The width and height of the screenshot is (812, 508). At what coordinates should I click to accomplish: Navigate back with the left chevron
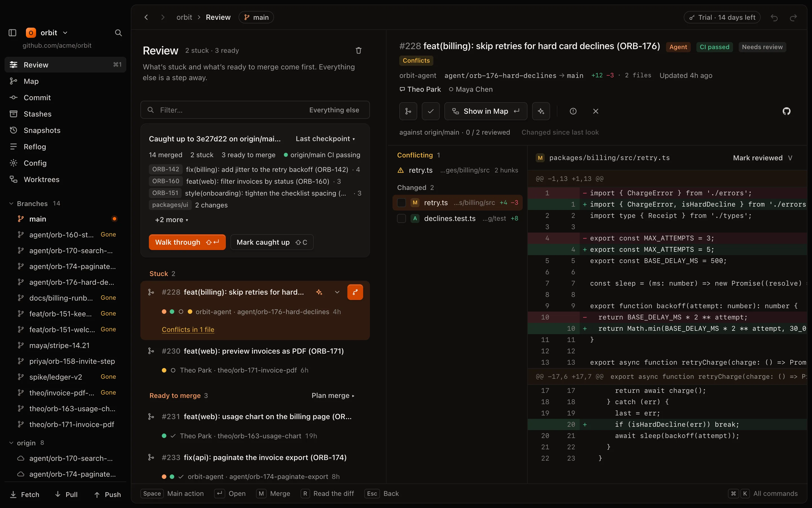click(x=146, y=17)
